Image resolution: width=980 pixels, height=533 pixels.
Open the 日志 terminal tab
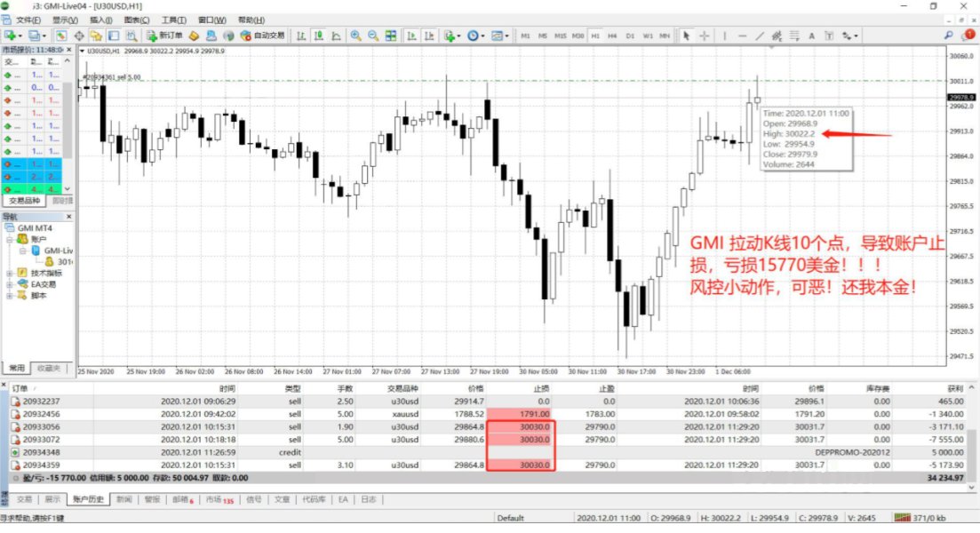[x=369, y=499]
